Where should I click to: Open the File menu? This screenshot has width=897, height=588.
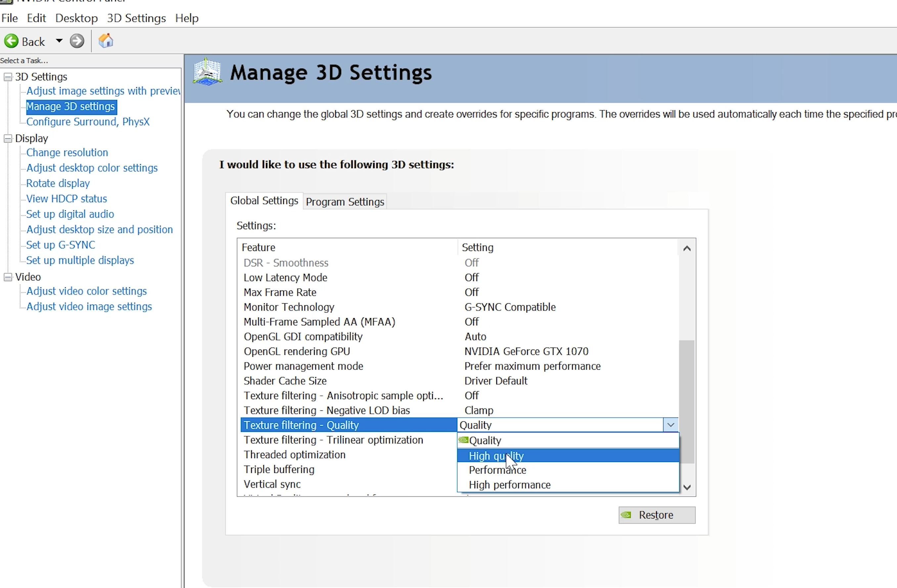point(9,18)
